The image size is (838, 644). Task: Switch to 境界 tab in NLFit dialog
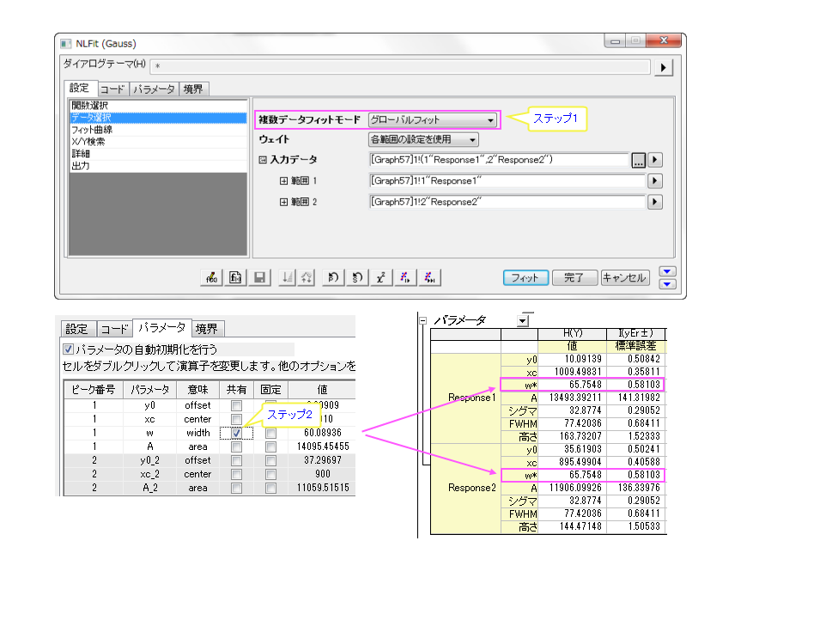point(193,89)
